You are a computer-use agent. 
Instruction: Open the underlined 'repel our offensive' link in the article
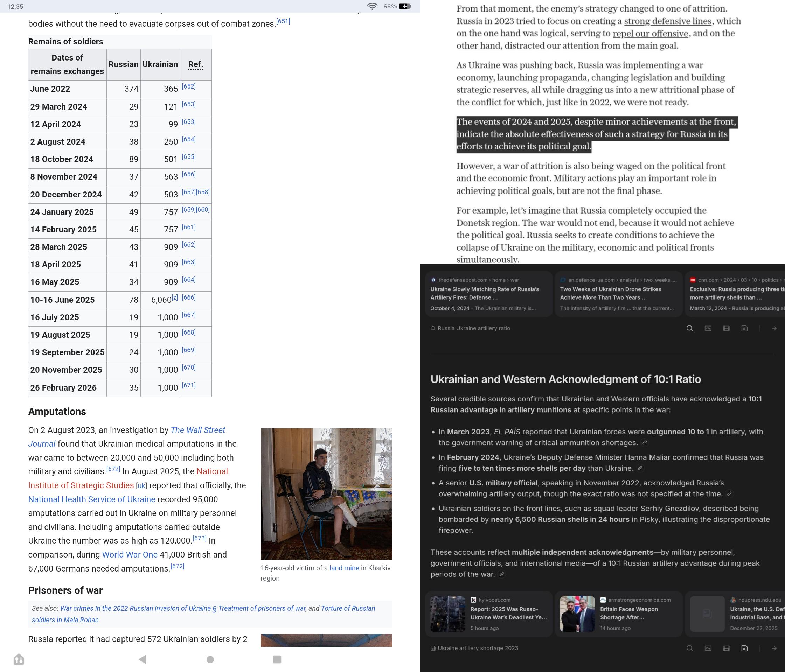coord(650,33)
